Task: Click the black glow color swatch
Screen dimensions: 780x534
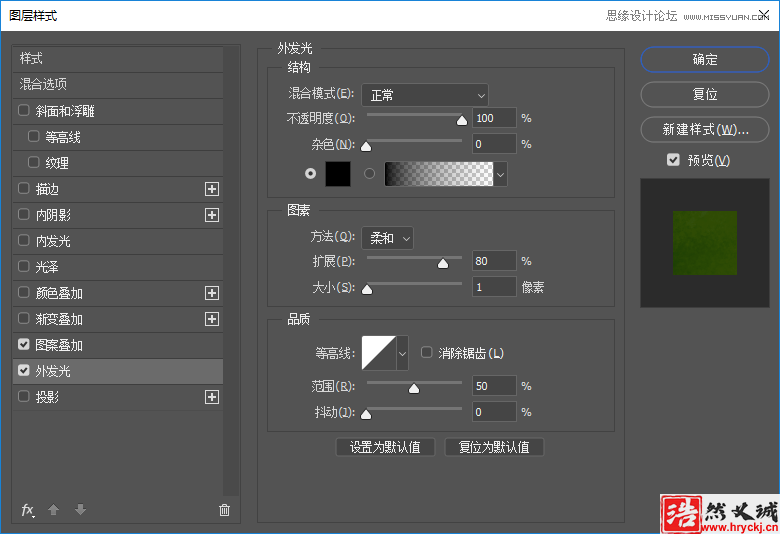Action: (x=338, y=174)
